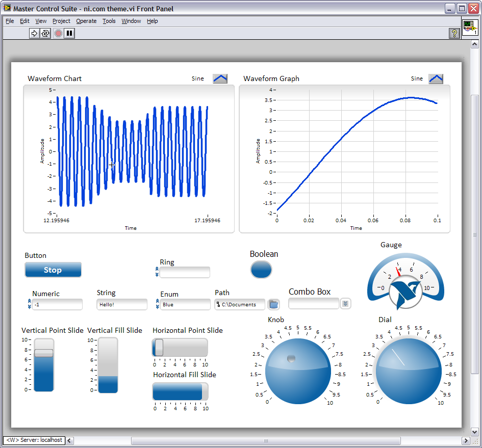Viewport: 482px width, 448px height.
Task: Expand the Combo Box dropdown arrow
Action: [x=345, y=304]
